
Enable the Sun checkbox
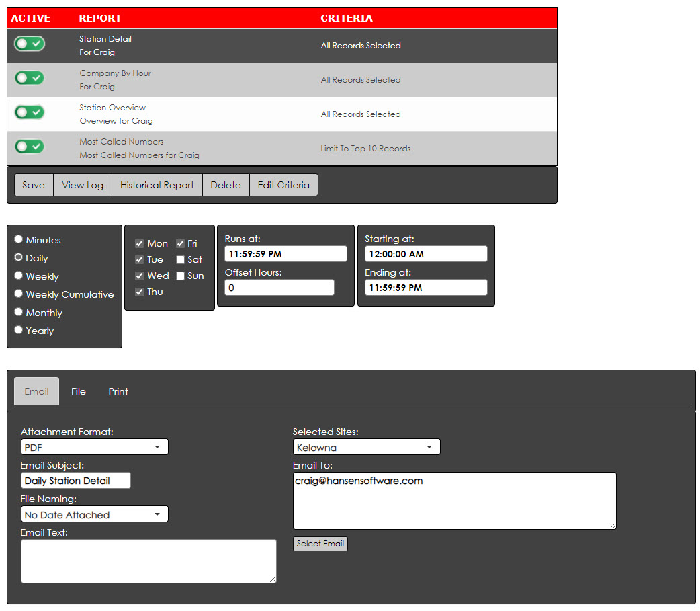(180, 275)
